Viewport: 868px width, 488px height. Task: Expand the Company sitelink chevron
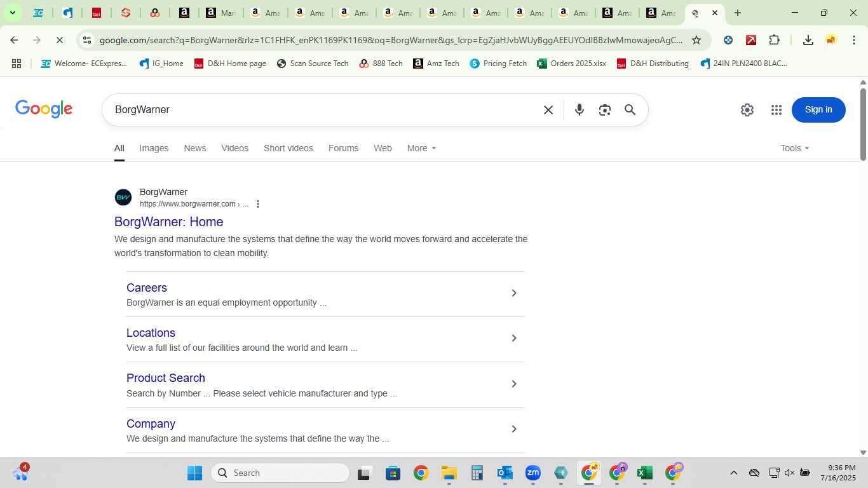(514, 429)
